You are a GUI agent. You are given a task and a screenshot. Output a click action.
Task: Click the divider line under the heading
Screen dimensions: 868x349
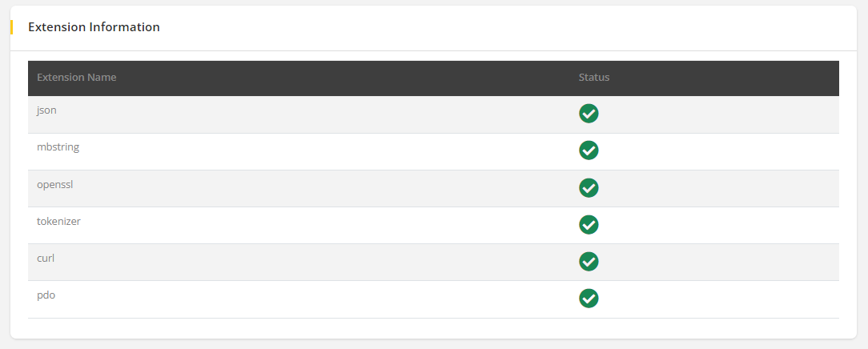[432, 50]
